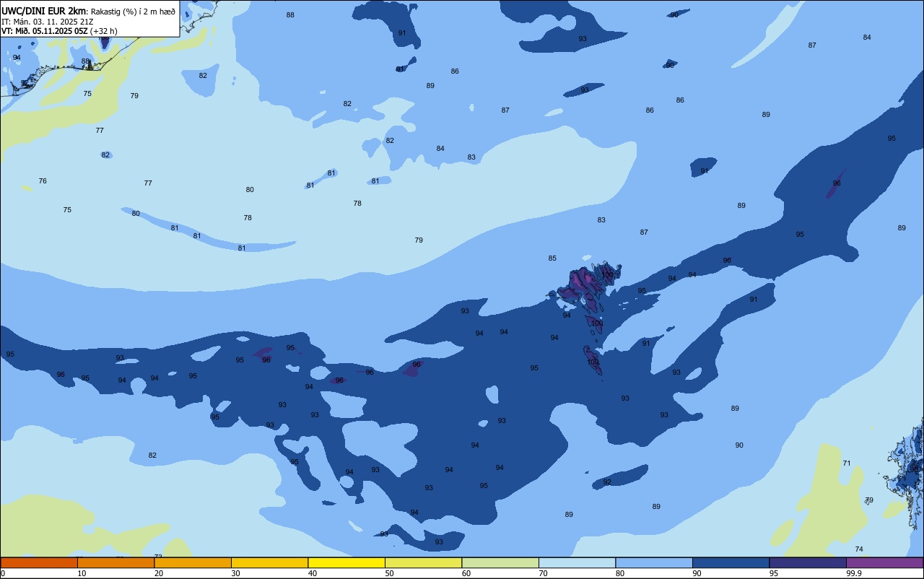The height and width of the screenshot is (579, 924).
Task: Click the '70' legend tick label
Action: click(543, 573)
